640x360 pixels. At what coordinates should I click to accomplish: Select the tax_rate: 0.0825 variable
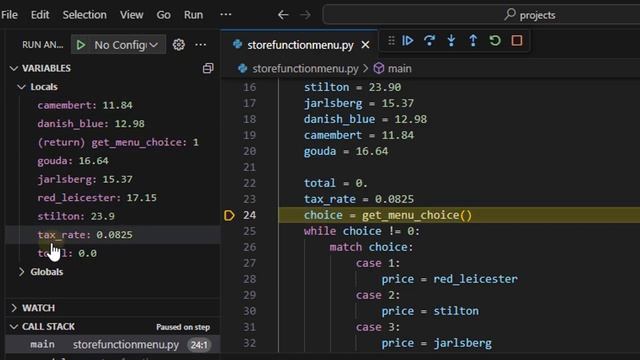pos(113,235)
